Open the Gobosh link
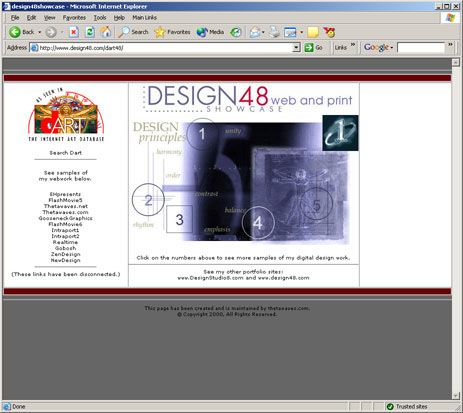 click(65, 248)
